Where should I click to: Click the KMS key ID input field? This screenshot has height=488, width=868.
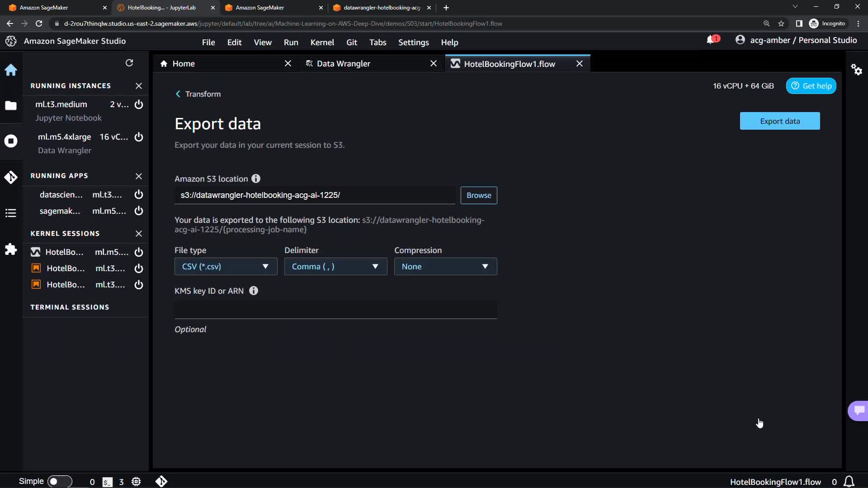point(335,310)
